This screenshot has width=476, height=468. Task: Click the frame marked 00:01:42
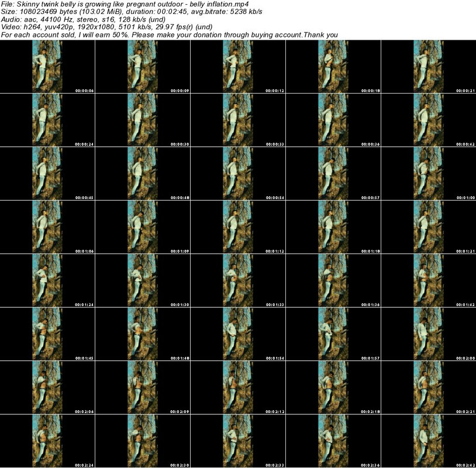[429, 280]
